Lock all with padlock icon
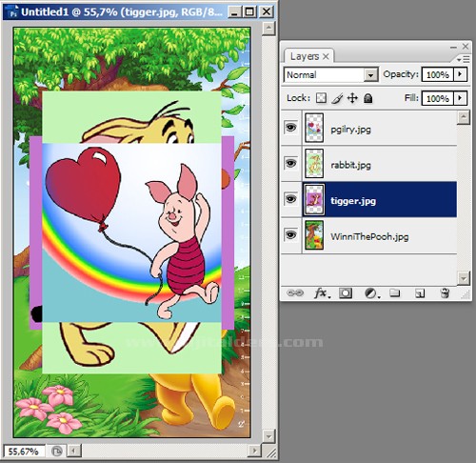Viewport: 476px width, 463px height. pyautogui.click(x=368, y=98)
